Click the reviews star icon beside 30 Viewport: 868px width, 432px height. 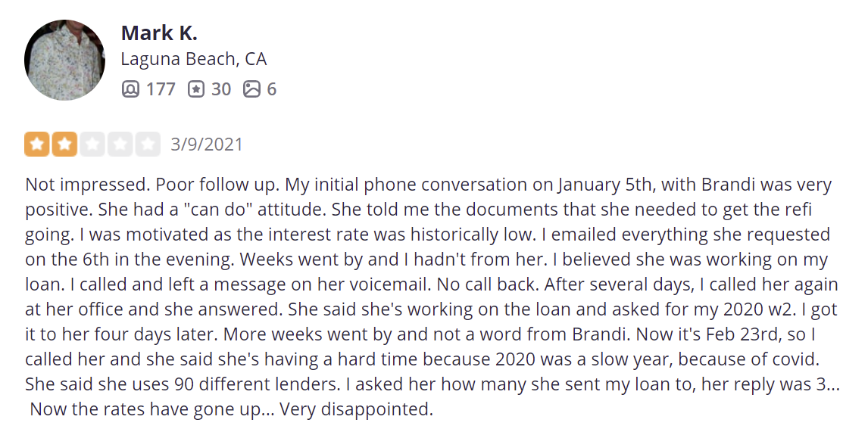196,89
